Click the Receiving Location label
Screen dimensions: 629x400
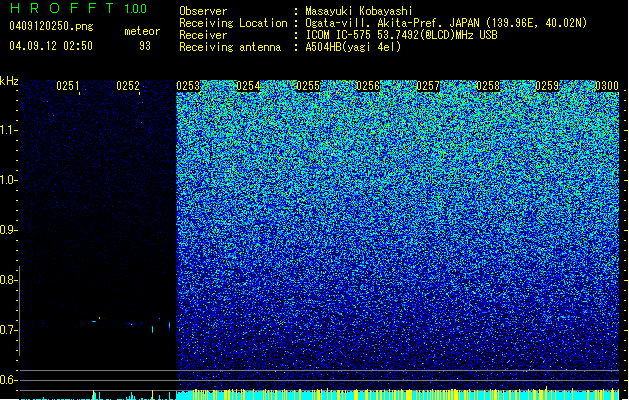tap(233, 23)
